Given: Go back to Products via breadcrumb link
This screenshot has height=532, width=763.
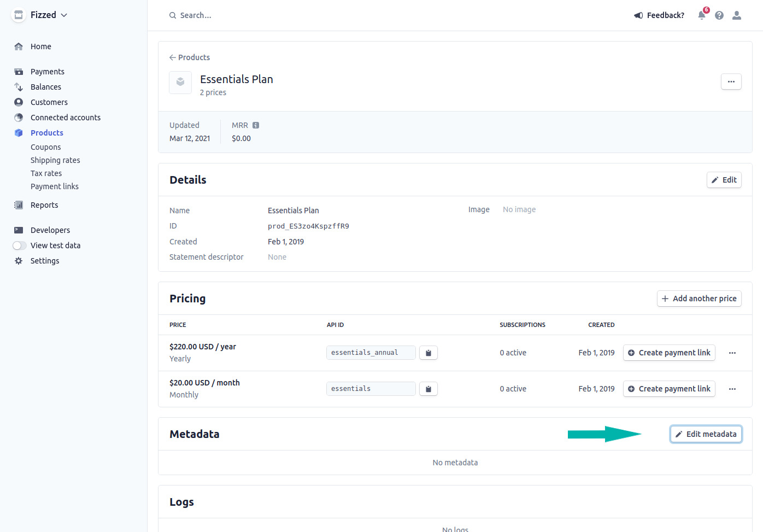Looking at the screenshot, I should [x=190, y=57].
